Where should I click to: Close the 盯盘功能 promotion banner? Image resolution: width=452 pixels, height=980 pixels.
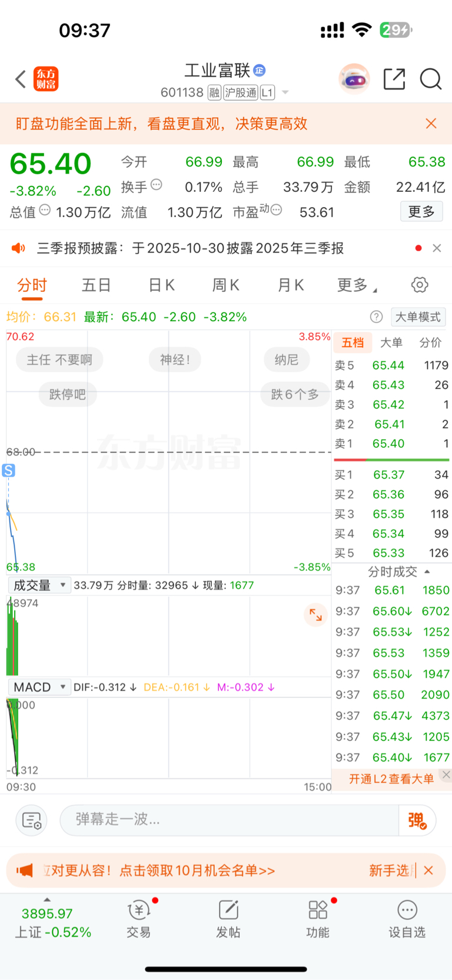coord(431,124)
